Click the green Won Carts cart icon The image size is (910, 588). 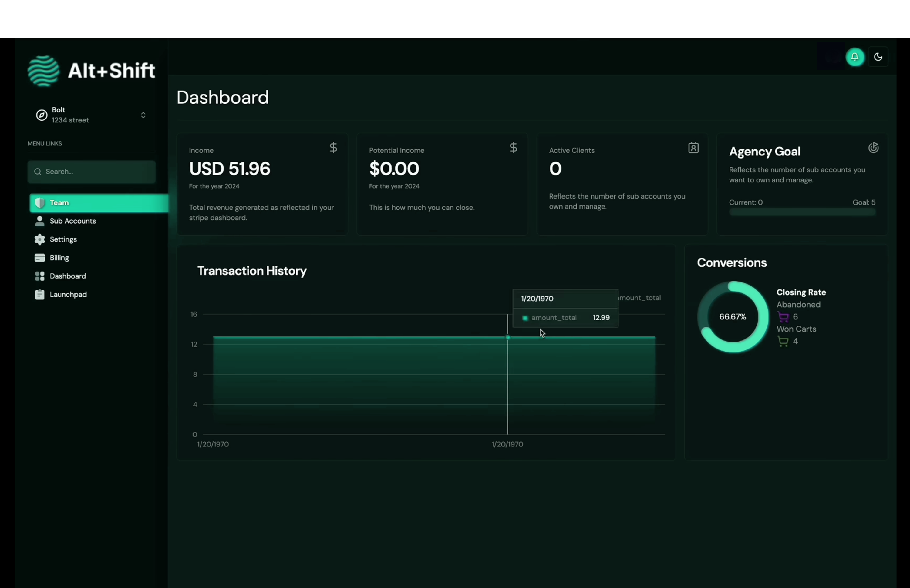(783, 341)
